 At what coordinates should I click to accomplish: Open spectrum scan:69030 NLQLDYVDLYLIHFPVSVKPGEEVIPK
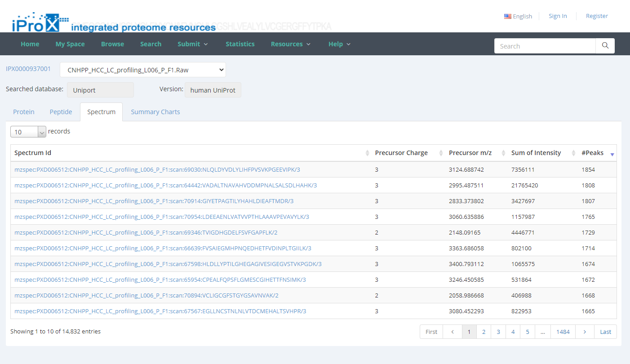coord(157,170)
